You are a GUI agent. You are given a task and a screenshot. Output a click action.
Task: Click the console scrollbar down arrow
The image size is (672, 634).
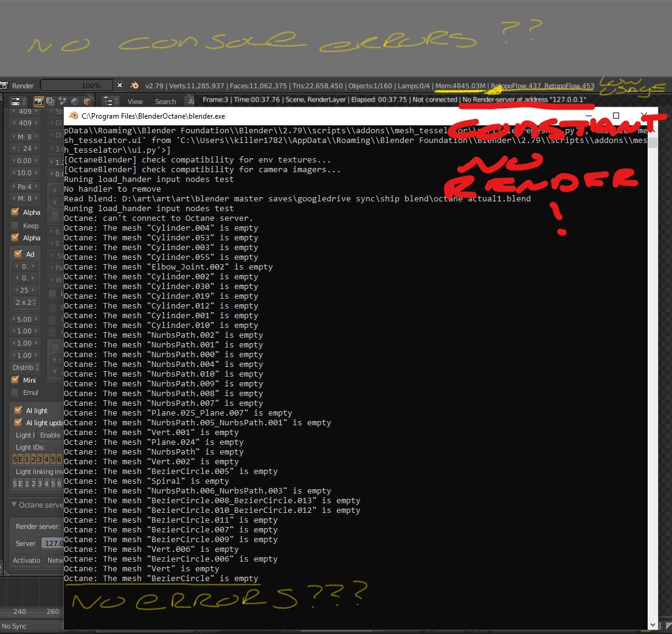click(x=653, y=625)
